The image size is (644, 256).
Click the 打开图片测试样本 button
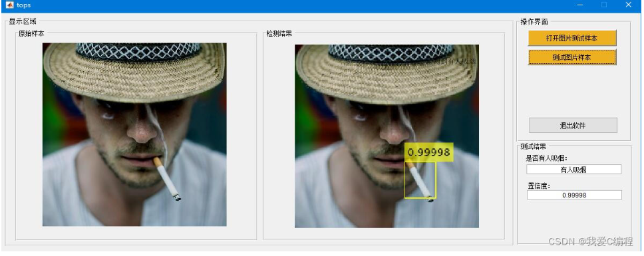pos(572,38)
